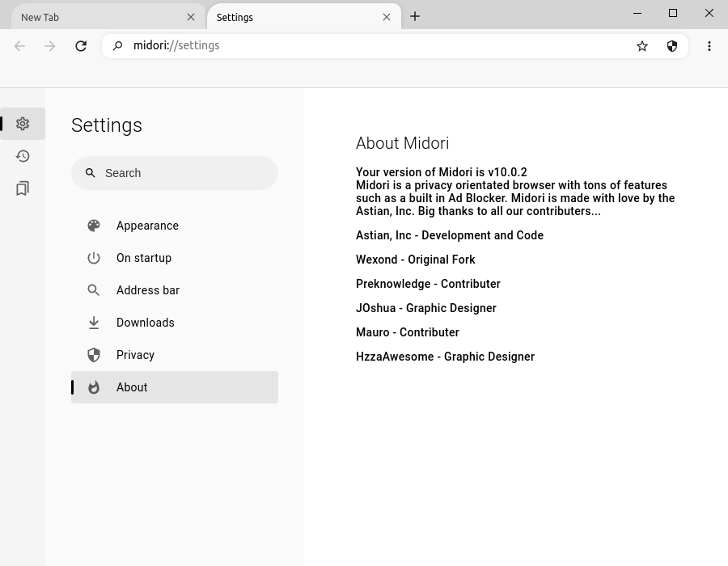Click the About flame icon
728x566 pixels.
click(x=94, y=387)
